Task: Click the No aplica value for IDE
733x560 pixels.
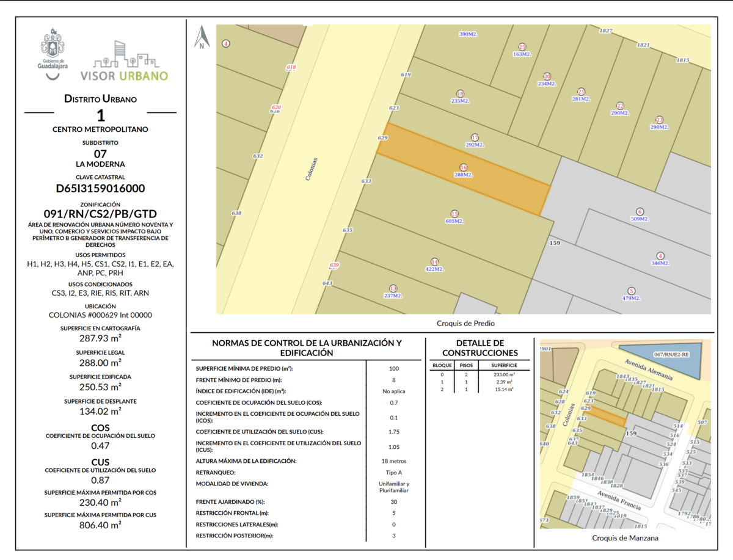Action: 394,391
